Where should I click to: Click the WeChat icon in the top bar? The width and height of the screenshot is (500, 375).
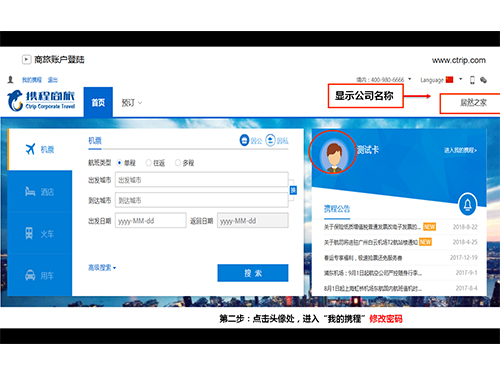(x=483, y=80)
